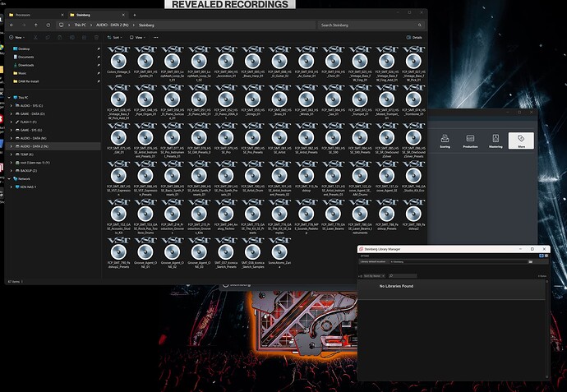Select Groove_Agent_ONE_01 file

click(145, 253)
